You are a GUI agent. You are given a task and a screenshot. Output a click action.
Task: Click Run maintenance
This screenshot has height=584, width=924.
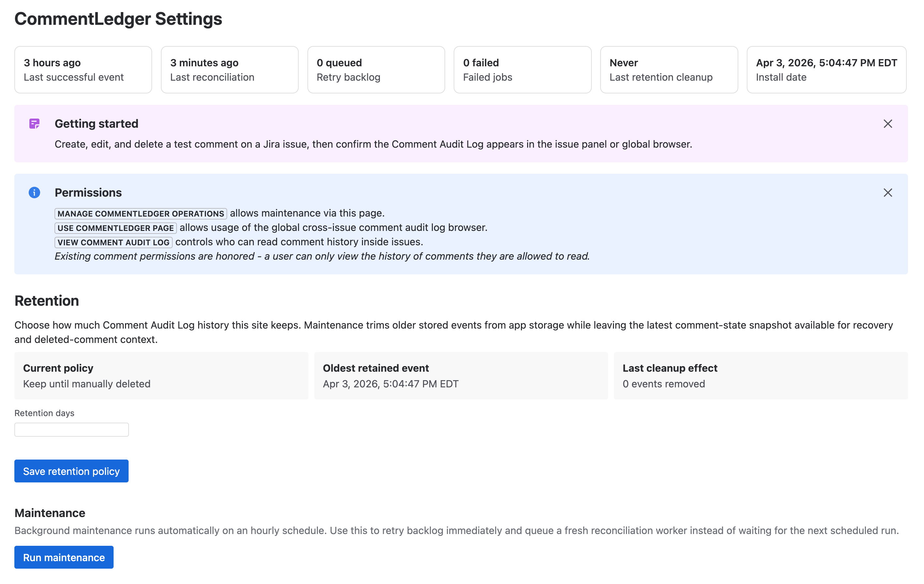(x=64, y=557)
